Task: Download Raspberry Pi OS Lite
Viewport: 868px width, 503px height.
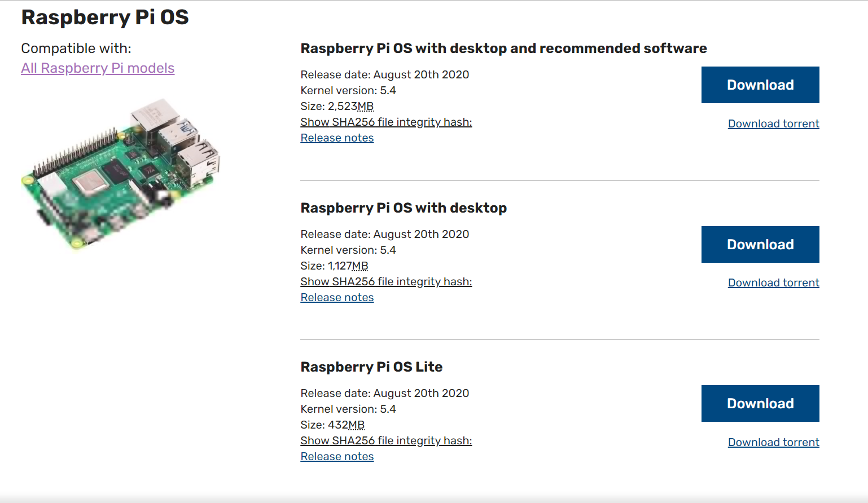Action: click(x=760, y=404)
